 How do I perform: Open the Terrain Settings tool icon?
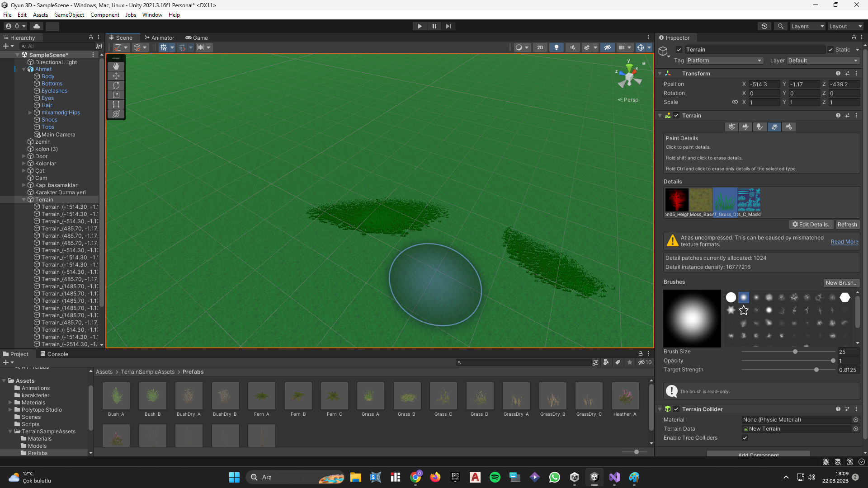coord(789,127)
